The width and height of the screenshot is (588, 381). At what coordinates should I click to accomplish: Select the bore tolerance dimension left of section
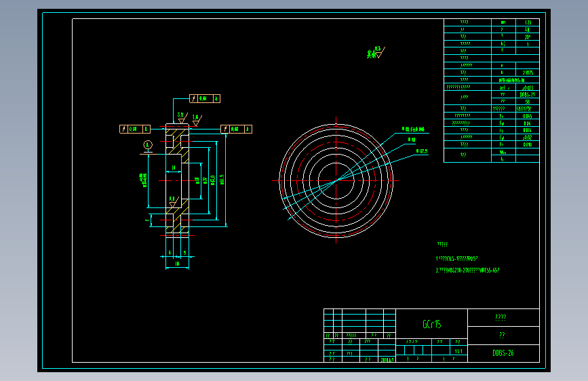point(144,180)
